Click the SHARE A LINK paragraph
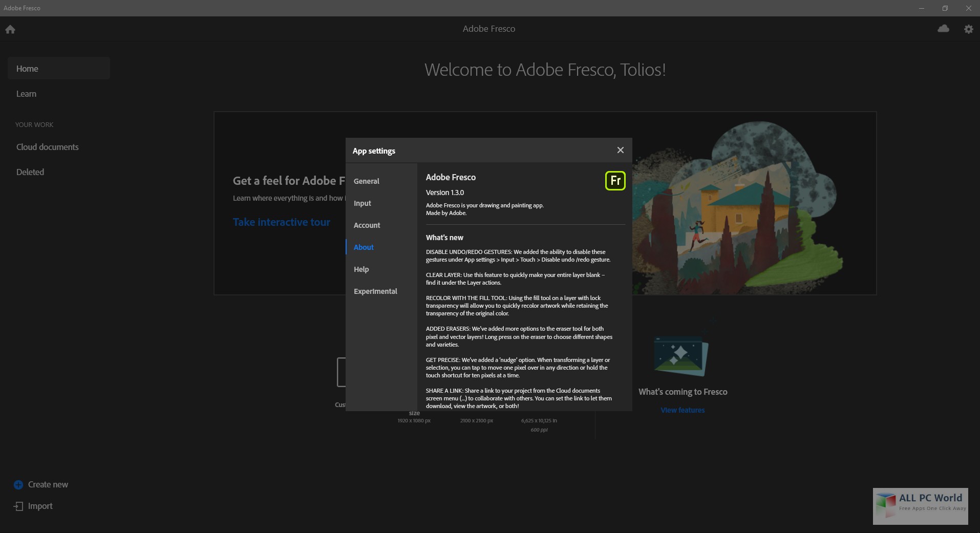 (519, 398)
